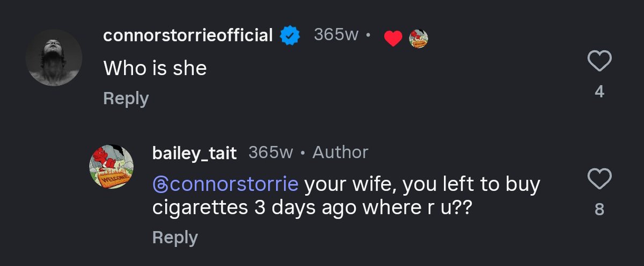The width and height of the screenshot is (644, 266).
Task: View the 8 likes count
Action: 600,209
